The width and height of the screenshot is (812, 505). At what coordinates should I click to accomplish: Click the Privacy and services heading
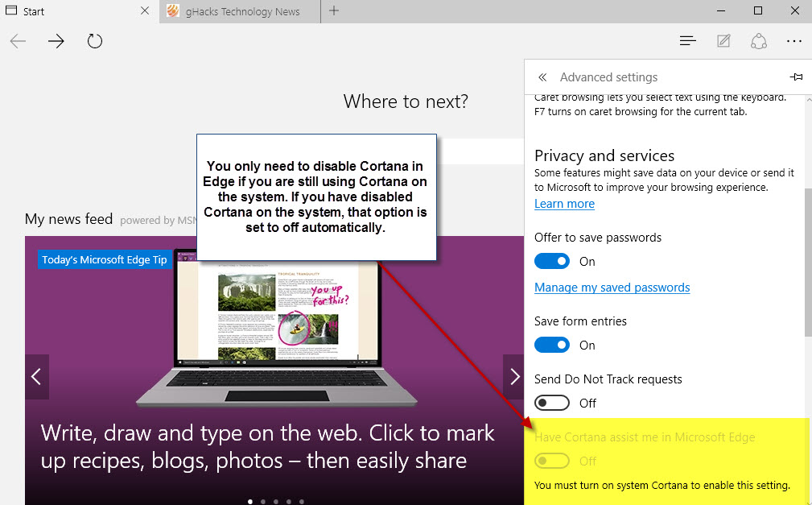604,155
